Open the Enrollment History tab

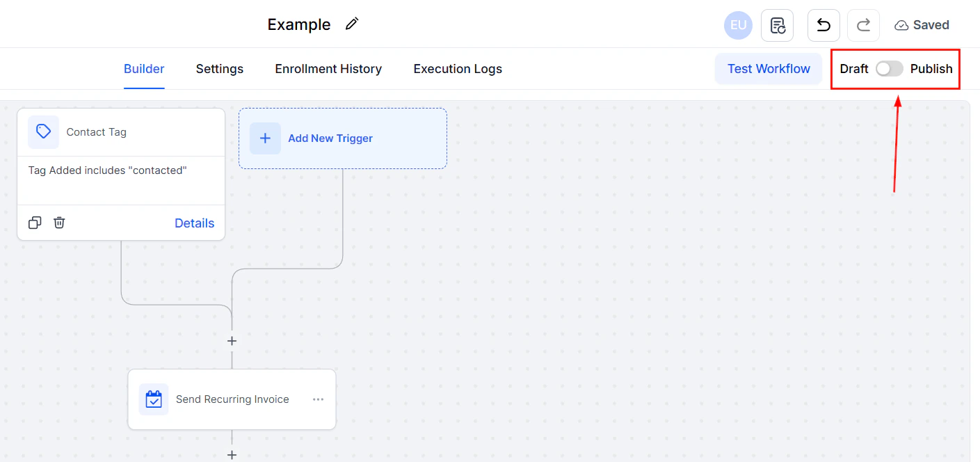point(328,69)
